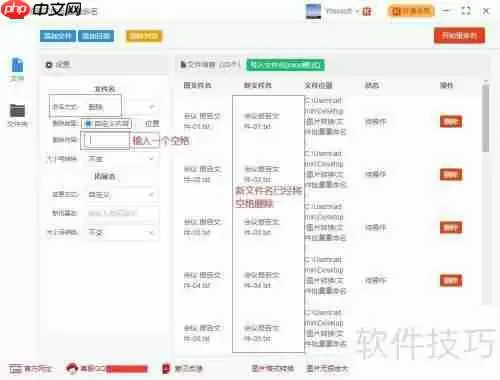Screen dimensions: 500x380
Task: Click the user avatar in title bar
Action: coord(313,11)
